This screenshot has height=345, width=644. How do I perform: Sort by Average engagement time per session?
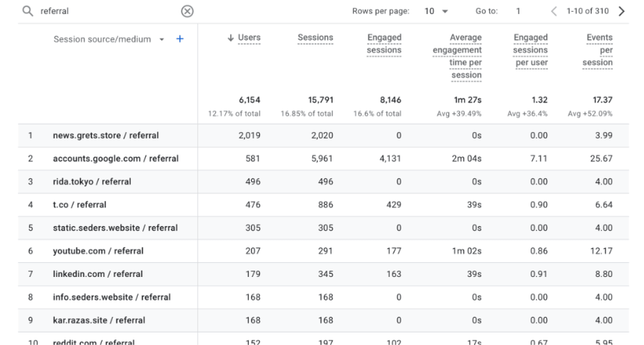pyautogui.click(x=457, y=56)
